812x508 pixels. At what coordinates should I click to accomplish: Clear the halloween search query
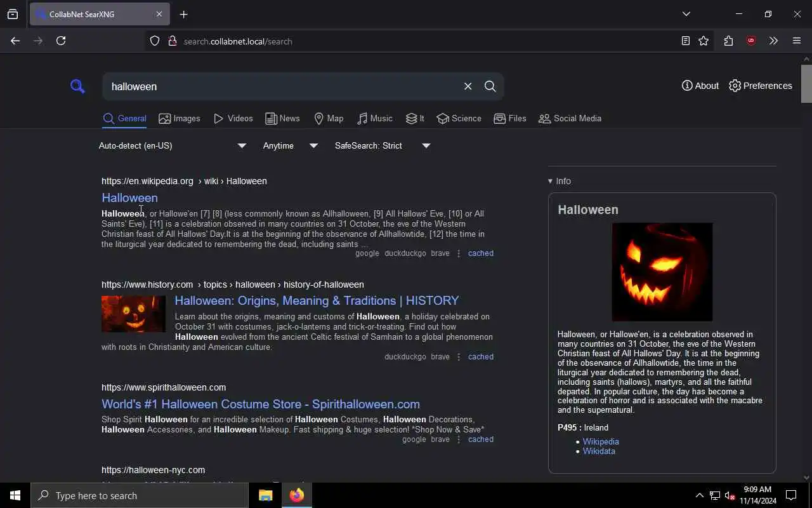468,86
